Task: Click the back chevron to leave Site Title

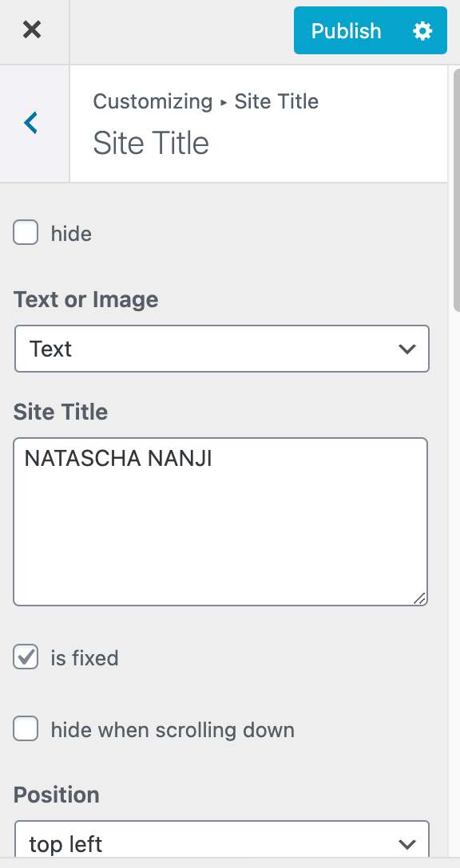Action: coord(30,123)
